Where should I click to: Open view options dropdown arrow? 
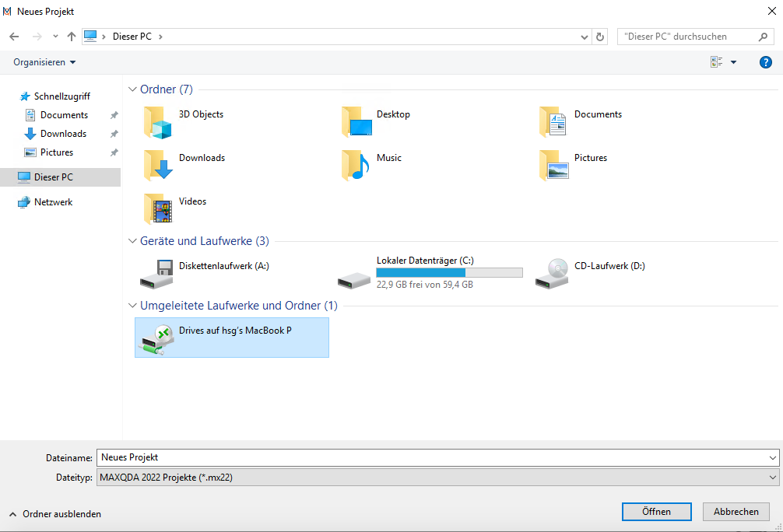tap(733, 62)
